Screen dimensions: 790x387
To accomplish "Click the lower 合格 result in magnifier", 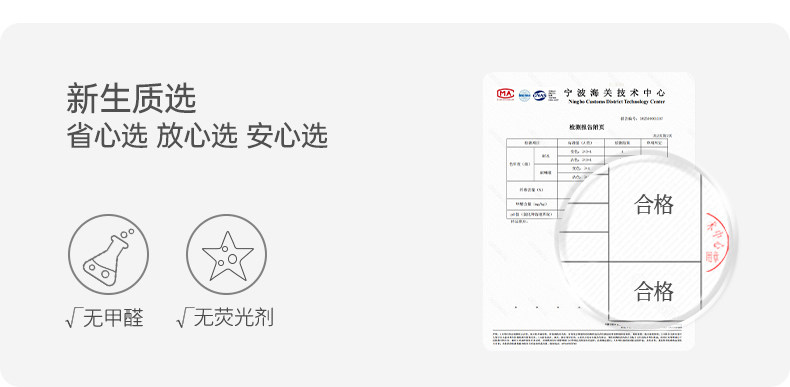I will 654,291.
